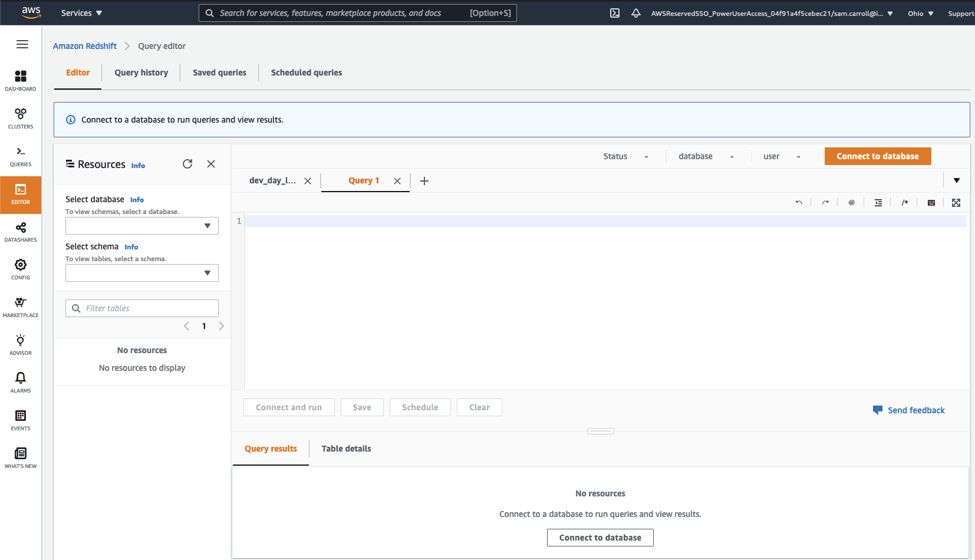Open Alarms in sidebar
This screenshot has width=975, height=560.
point(21,383)
